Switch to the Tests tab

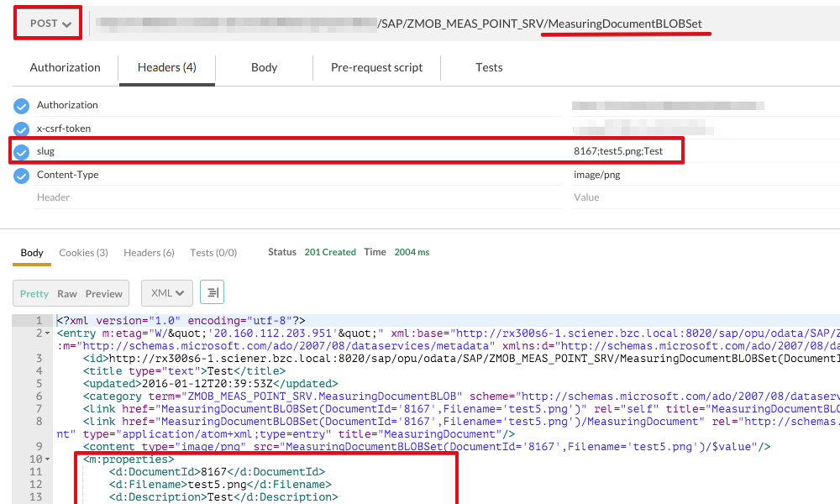(x=489, y=67)
